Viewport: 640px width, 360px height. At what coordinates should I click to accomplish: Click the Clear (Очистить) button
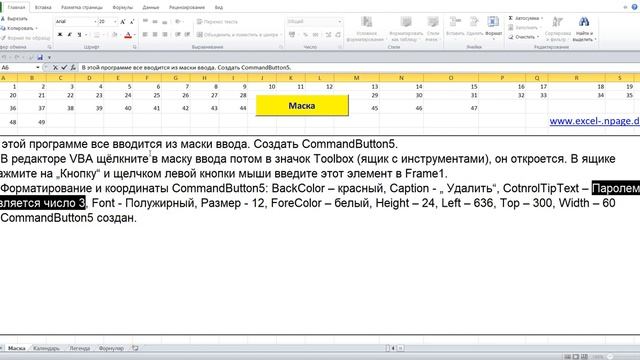click(x=524, y=37)
